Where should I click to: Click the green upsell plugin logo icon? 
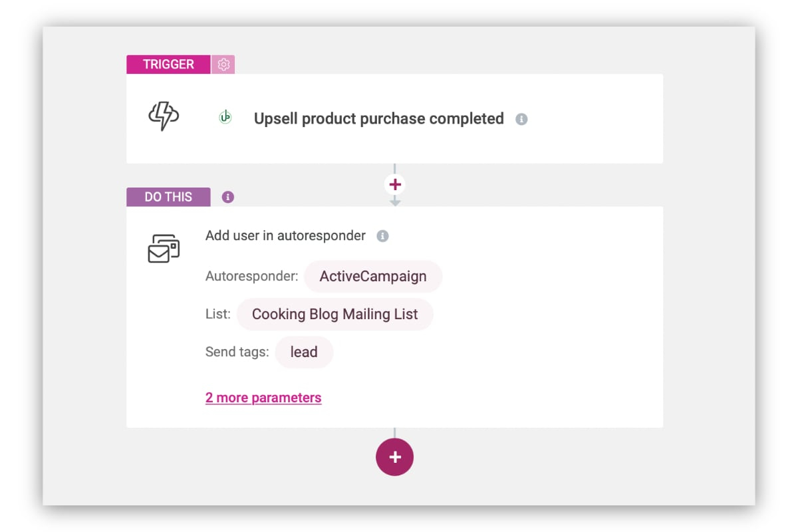[x=225, y=118]
